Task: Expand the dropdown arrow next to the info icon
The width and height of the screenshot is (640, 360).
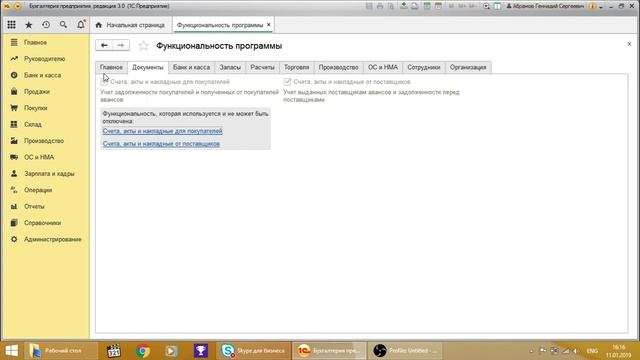Action: (x=600, y=7)
